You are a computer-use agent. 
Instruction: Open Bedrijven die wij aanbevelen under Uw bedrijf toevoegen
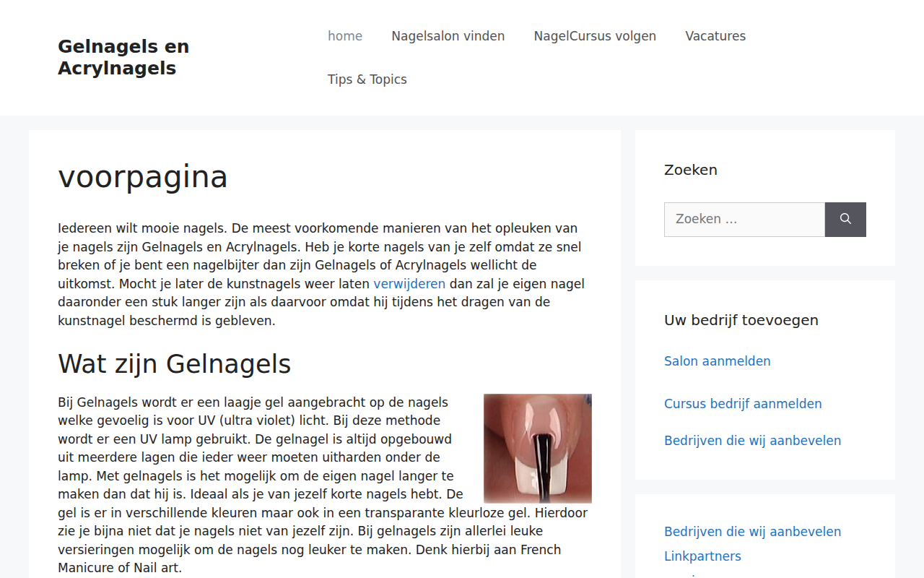pyautogui.click(x=752, y=441)
